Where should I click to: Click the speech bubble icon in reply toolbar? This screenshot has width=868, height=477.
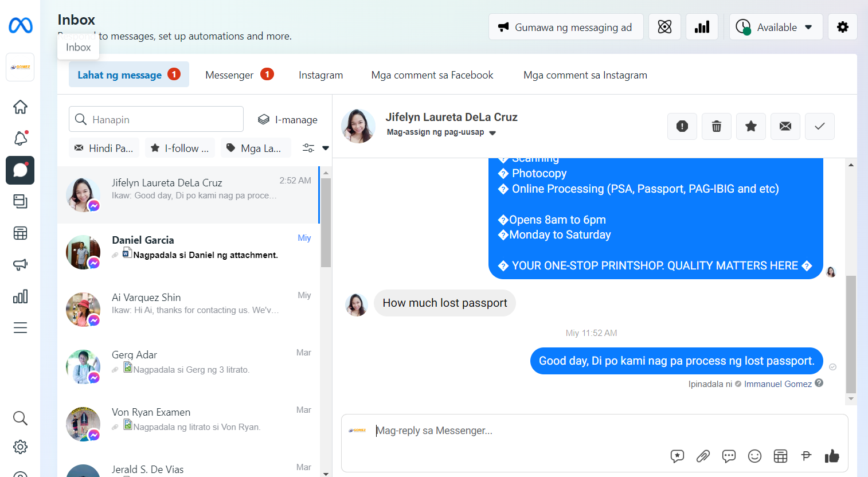729,456
